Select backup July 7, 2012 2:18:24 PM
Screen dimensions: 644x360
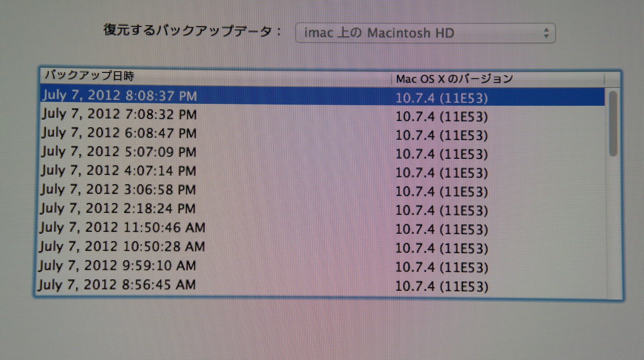(x=322, y=210)
